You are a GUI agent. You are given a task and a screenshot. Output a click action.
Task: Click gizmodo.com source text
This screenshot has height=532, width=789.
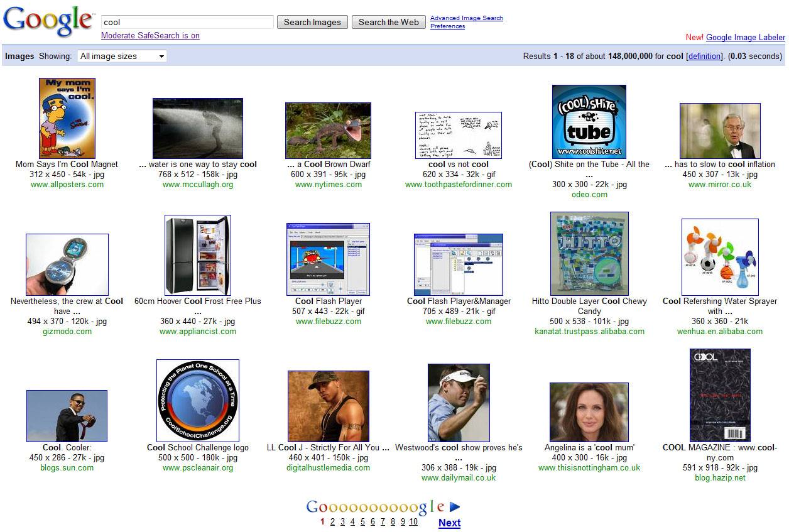click(x=67, y=332)
